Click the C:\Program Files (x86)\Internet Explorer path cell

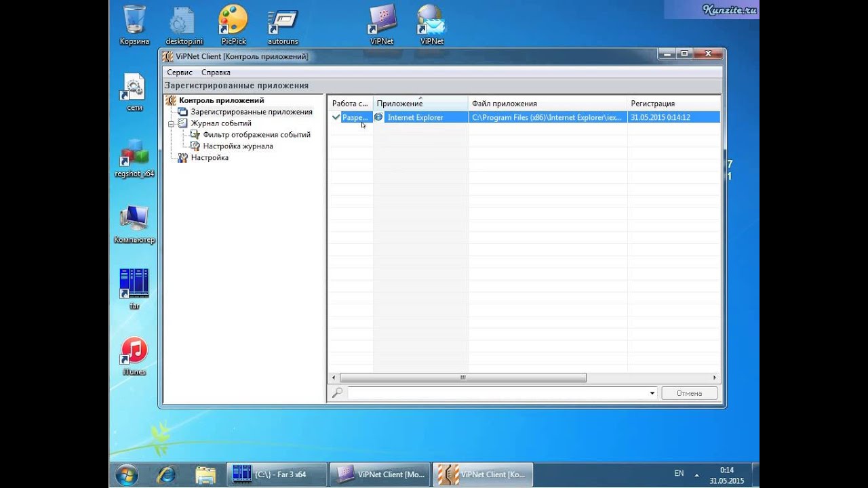[548, 117]
